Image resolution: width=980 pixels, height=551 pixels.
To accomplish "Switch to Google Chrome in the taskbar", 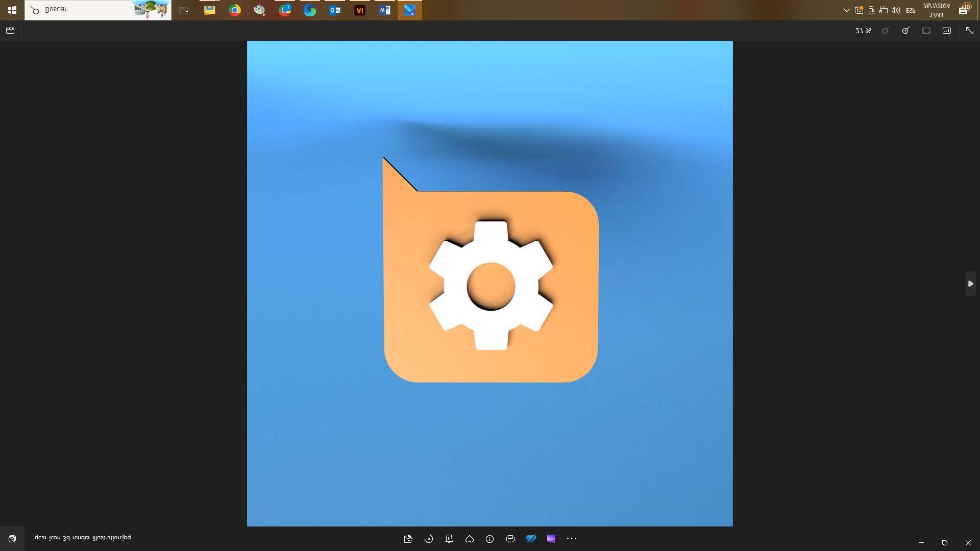I will 235,10.
